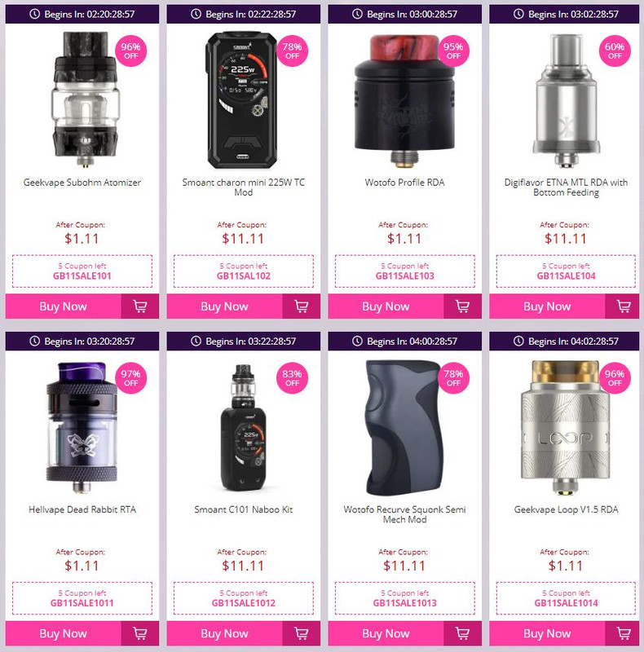Buy Now the Smoant C101 Naboo Kit

[x=225, y=633]
